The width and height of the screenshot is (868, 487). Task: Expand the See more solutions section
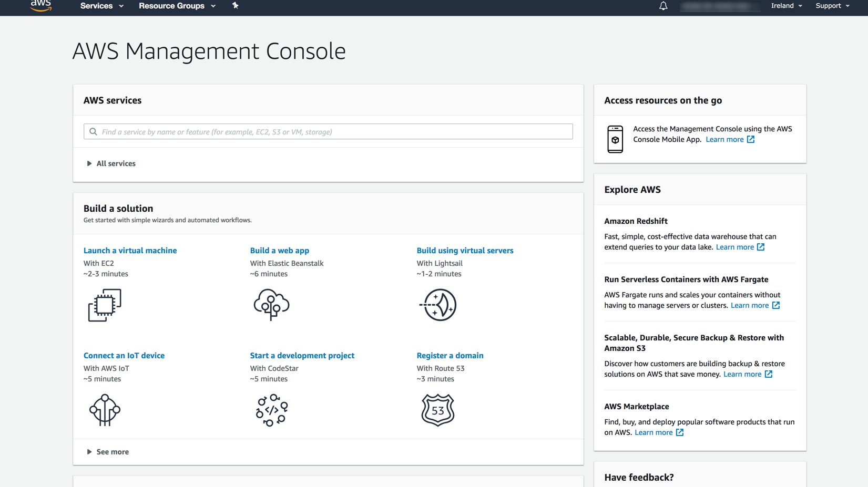(x=108, y=452)
